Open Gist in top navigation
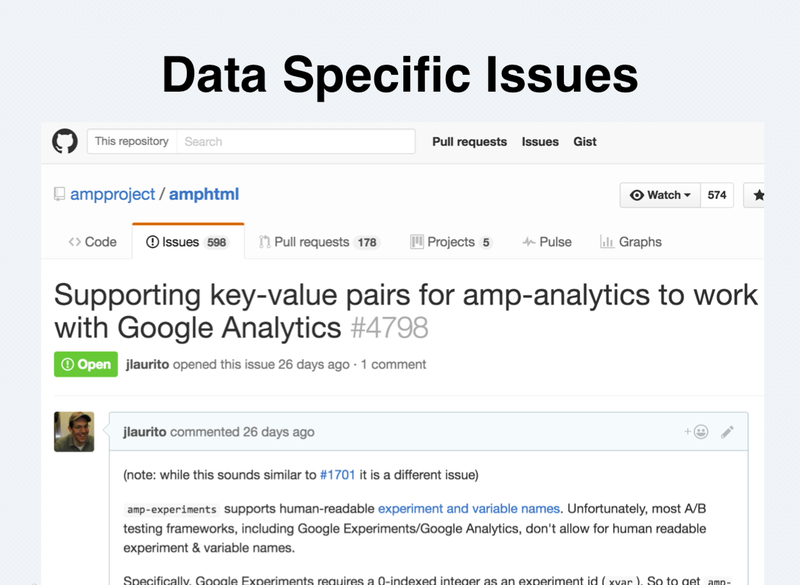 [585, 142]
